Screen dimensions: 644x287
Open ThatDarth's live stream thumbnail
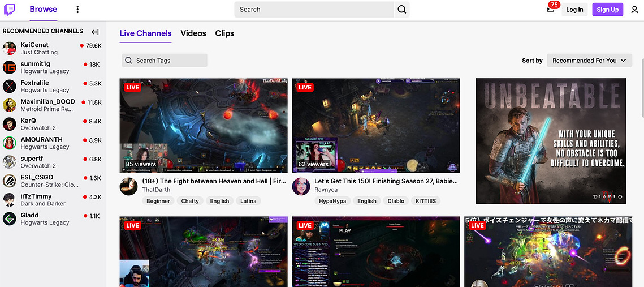(x=204, y=126)
